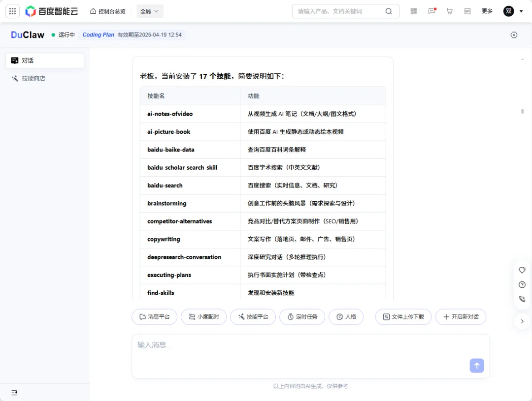The width and height of the screenshot is (532, 401).
Task: Open the shopping cart icon
Action: pyautogui.click(x=450, y=11)
